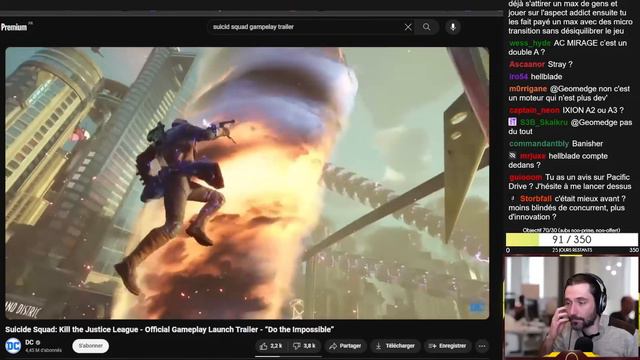Download the video with Télécharger
Image resolution: width=640 pixels, height=360 pixels.
click(x=395, y=346)
